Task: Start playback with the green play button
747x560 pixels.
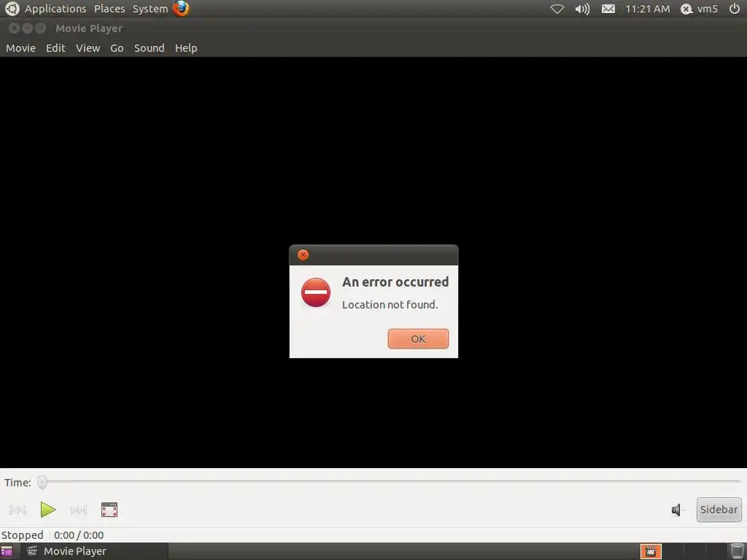Action: coord(48,510)
